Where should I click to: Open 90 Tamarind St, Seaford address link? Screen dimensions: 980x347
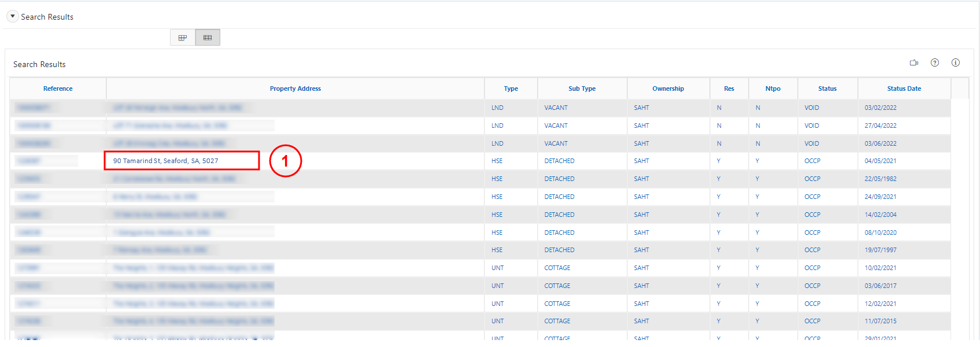(165, 161)
